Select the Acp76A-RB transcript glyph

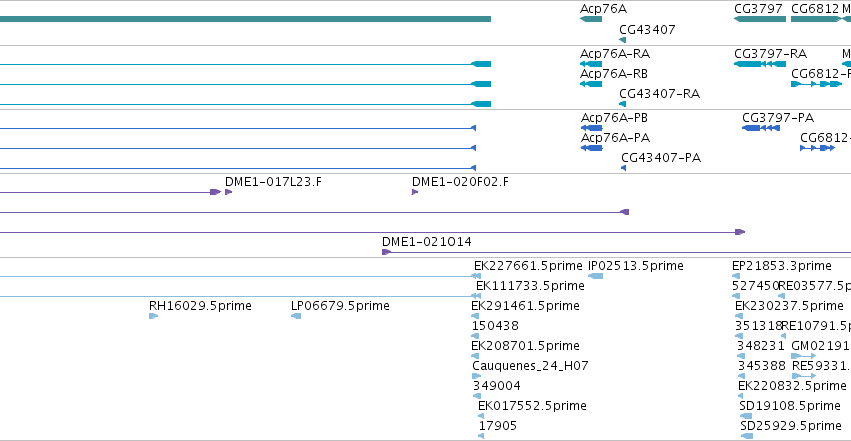pyautogui.click(x=590, y=84)
